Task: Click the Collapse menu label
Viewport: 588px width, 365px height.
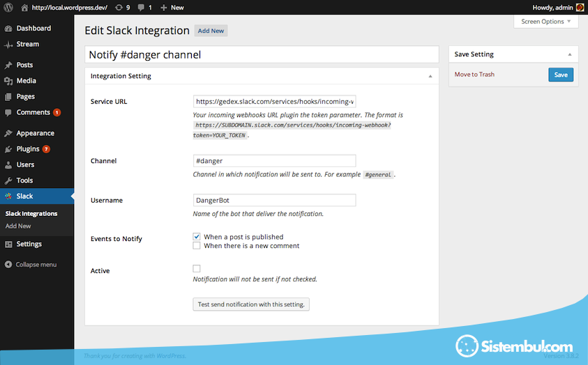Action: (36, 264)
